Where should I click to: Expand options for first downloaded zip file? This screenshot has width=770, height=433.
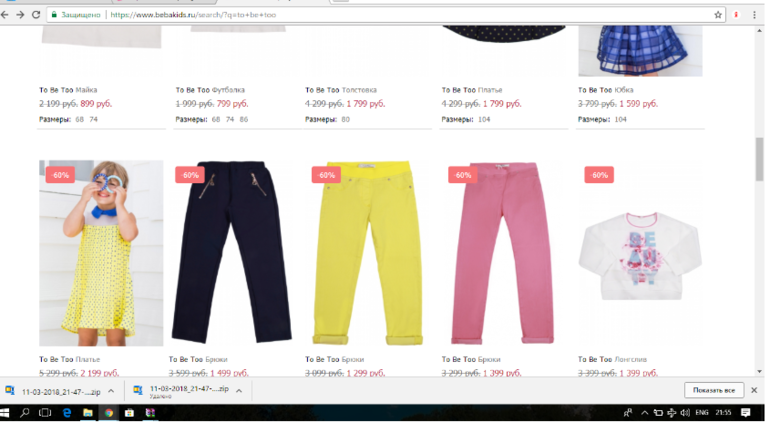111,391
